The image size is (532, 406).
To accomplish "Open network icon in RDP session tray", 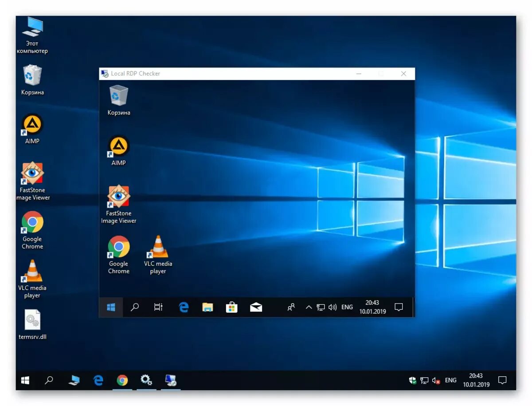I will [x=321, y=307].
